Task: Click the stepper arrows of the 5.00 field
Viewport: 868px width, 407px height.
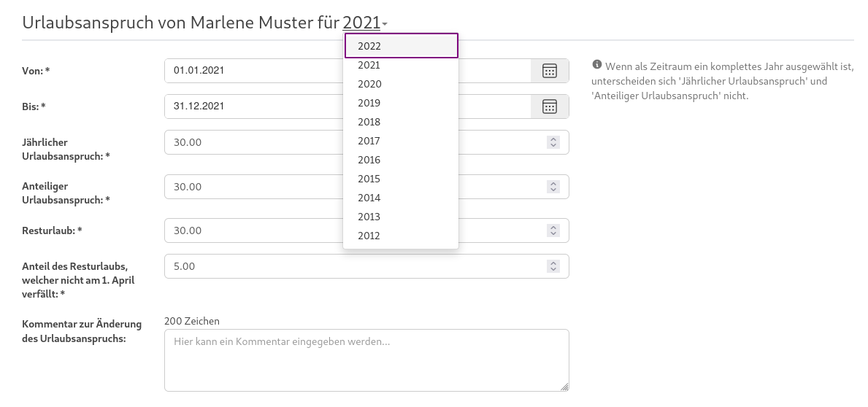Action: [x=553, y=266]
